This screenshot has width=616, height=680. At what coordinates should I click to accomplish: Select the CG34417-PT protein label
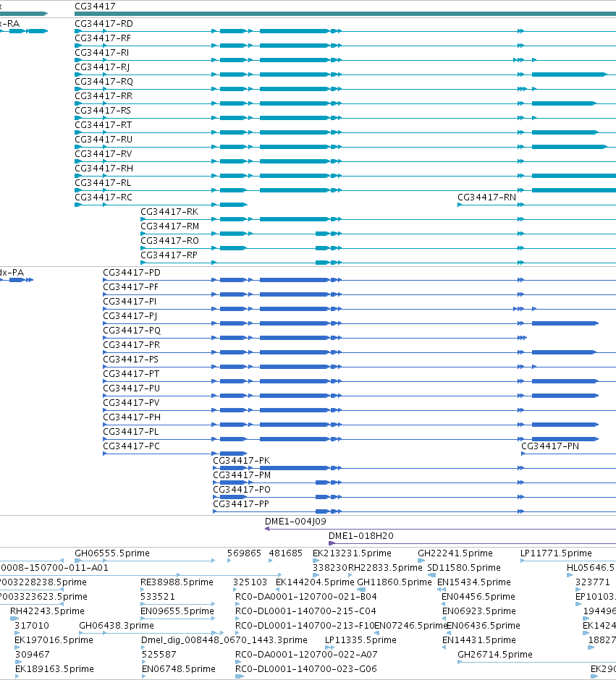coord(131,374)
